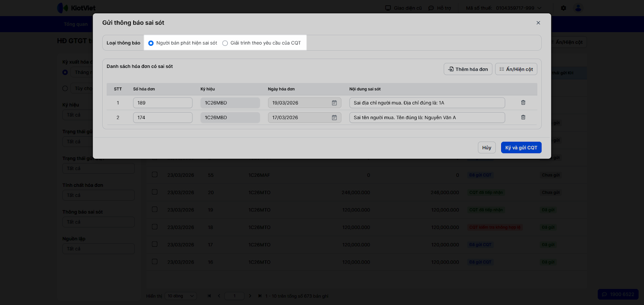
Task: Select the Tháng period radio in background filters
Action: [x=65, y=72]
